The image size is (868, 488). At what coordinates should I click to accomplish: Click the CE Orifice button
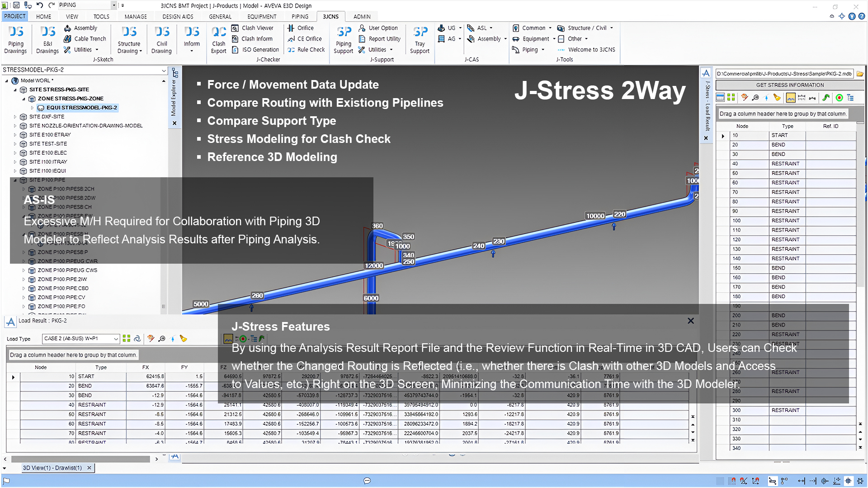305,39
